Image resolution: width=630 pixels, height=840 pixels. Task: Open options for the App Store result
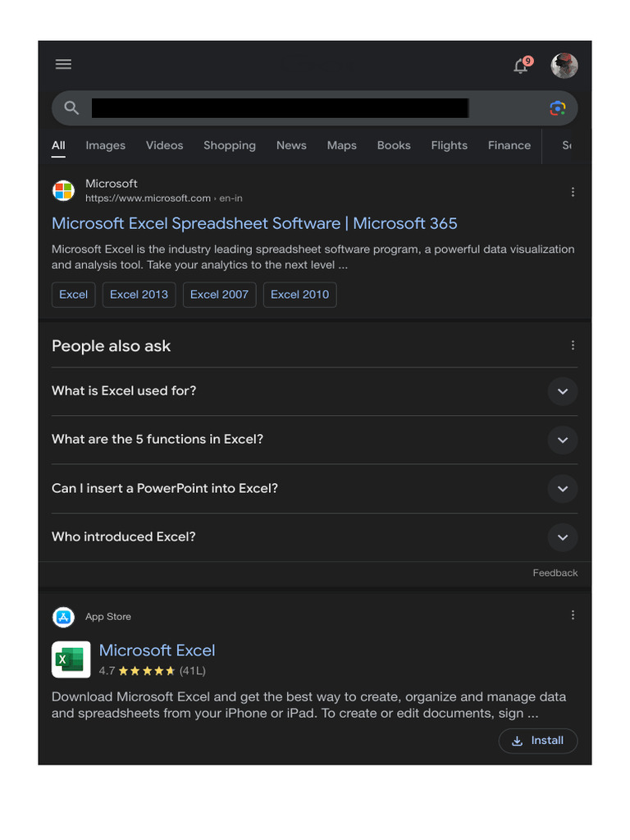[573, 615]
